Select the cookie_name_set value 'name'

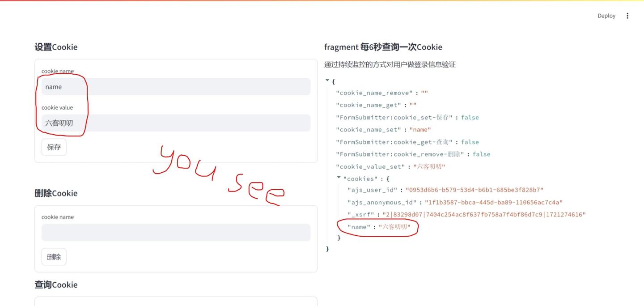tap(419, 129)
